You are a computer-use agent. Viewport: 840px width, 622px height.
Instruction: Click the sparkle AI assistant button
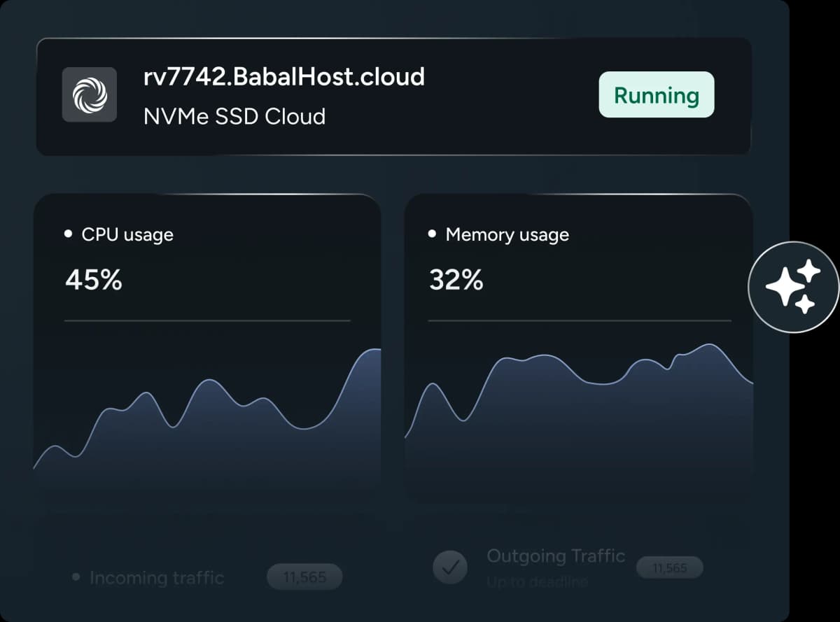coord(793,287)
